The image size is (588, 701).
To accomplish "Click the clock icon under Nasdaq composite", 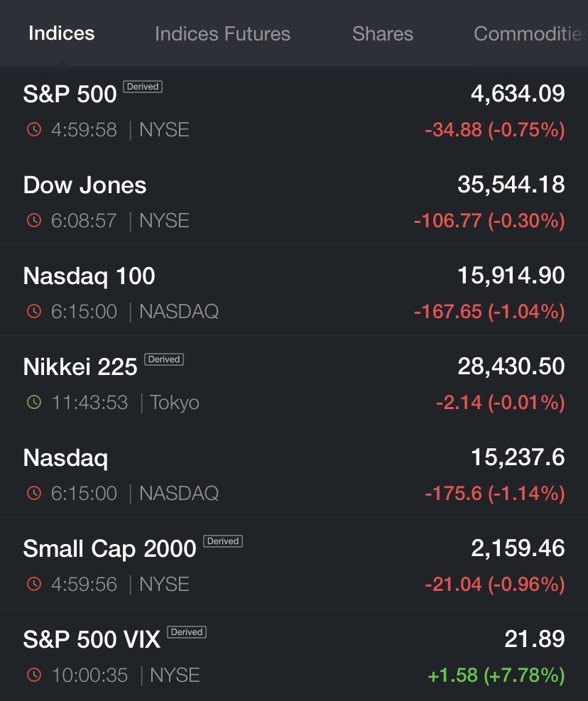I will coord(34,493).
